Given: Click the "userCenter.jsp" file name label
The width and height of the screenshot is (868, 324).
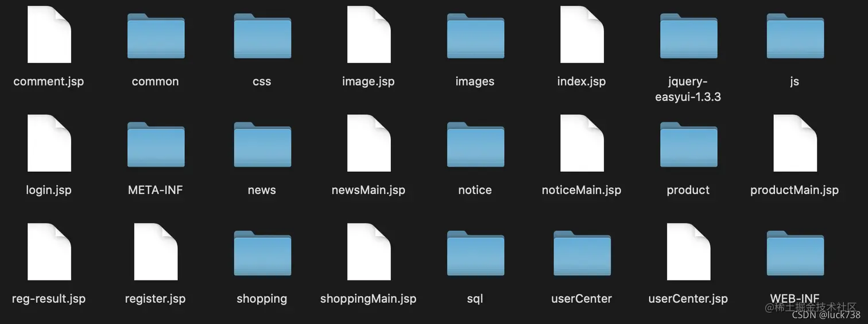Looking at the screenshot, I should (x=688, y=299).
